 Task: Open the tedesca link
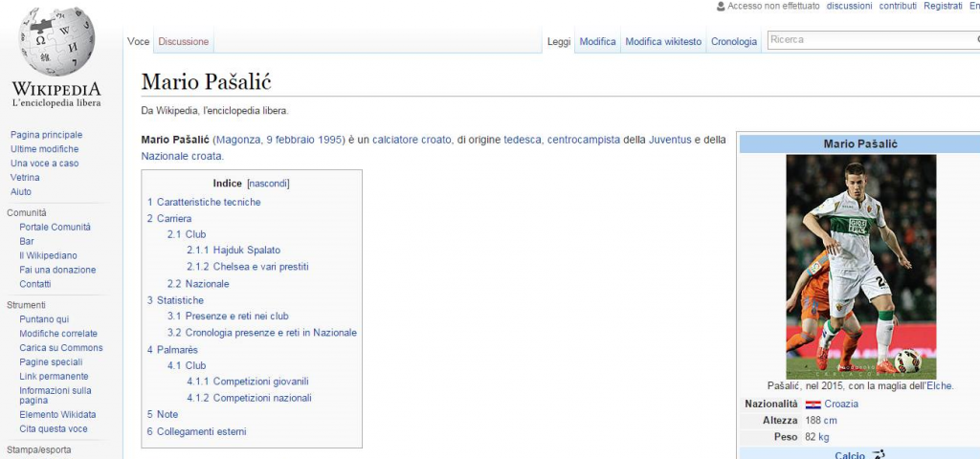523,140
